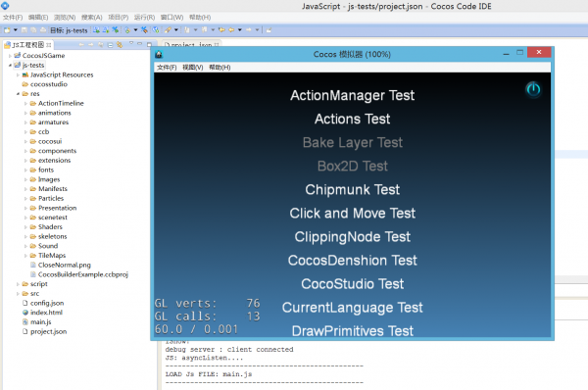Image resolution: width=588 pixels, height=390 pixels.
Task: Click the power button in the simulator
Action: [x=533, y=89]
